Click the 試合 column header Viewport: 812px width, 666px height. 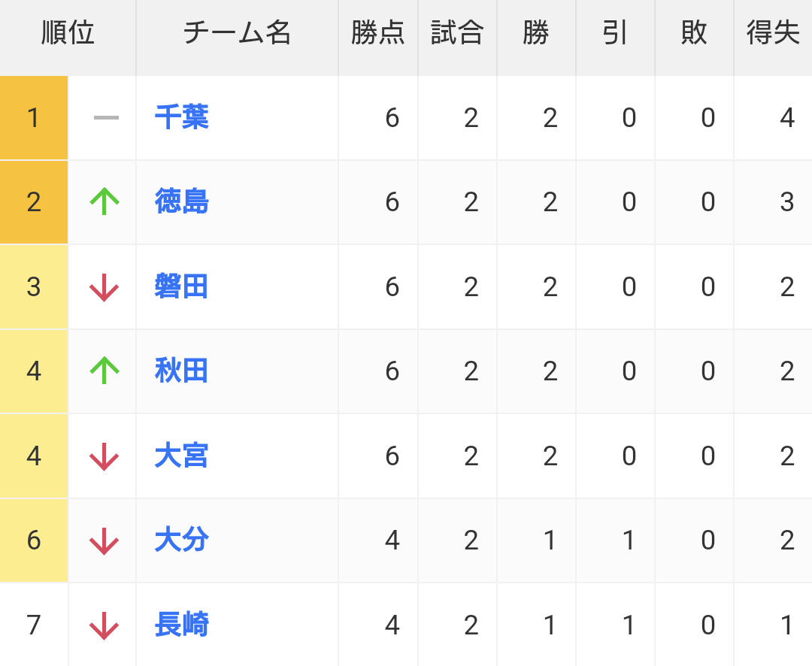pos(457,33)
